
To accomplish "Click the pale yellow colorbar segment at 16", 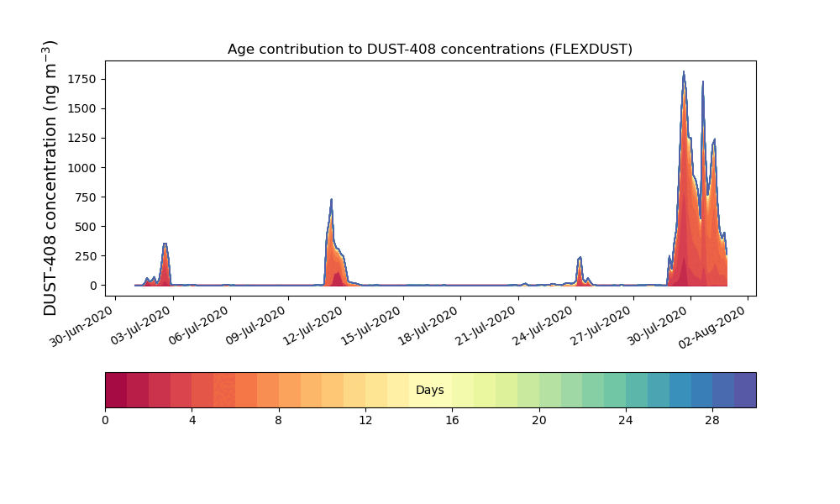I will 464,390.
